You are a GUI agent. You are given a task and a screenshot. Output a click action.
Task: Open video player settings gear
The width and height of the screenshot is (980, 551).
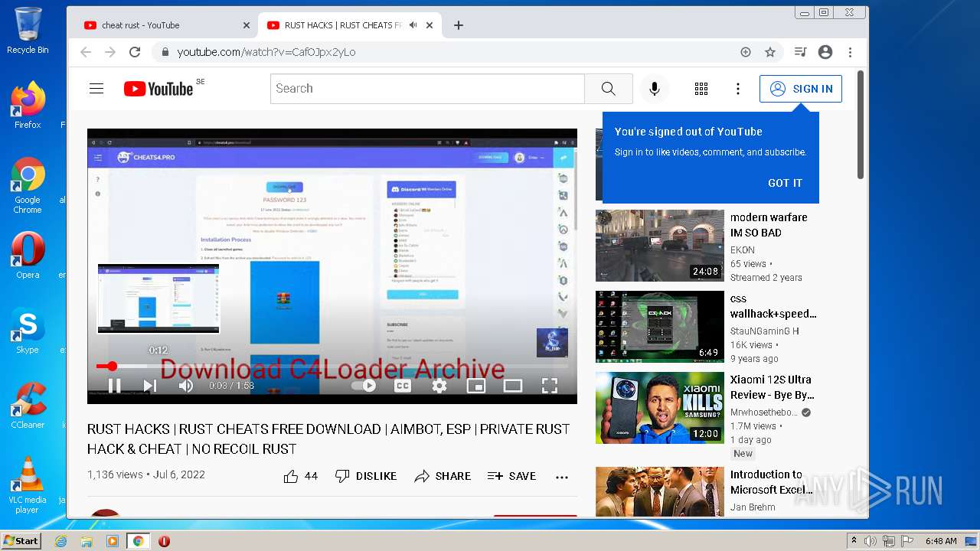[x=439, y=386]
